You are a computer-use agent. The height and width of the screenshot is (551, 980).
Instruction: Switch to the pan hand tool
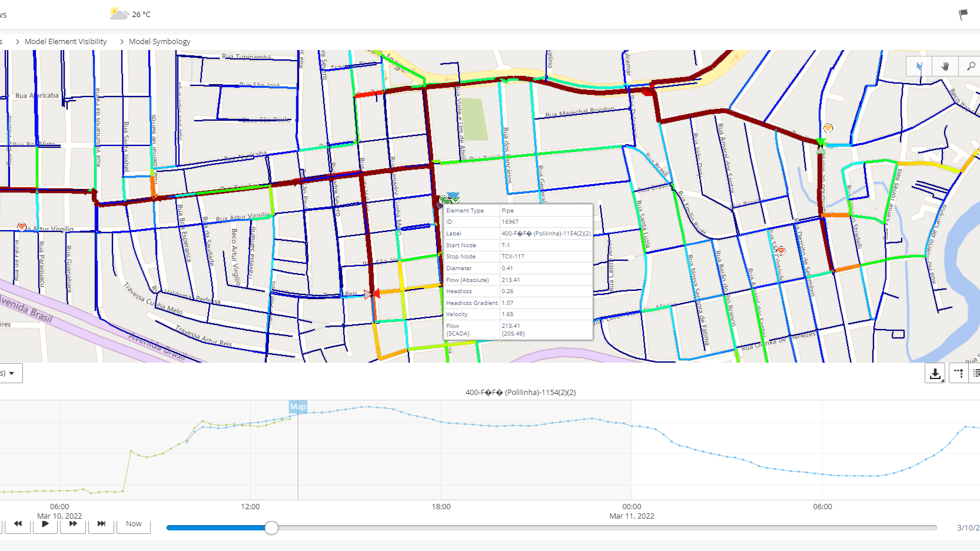click(945, 67)
